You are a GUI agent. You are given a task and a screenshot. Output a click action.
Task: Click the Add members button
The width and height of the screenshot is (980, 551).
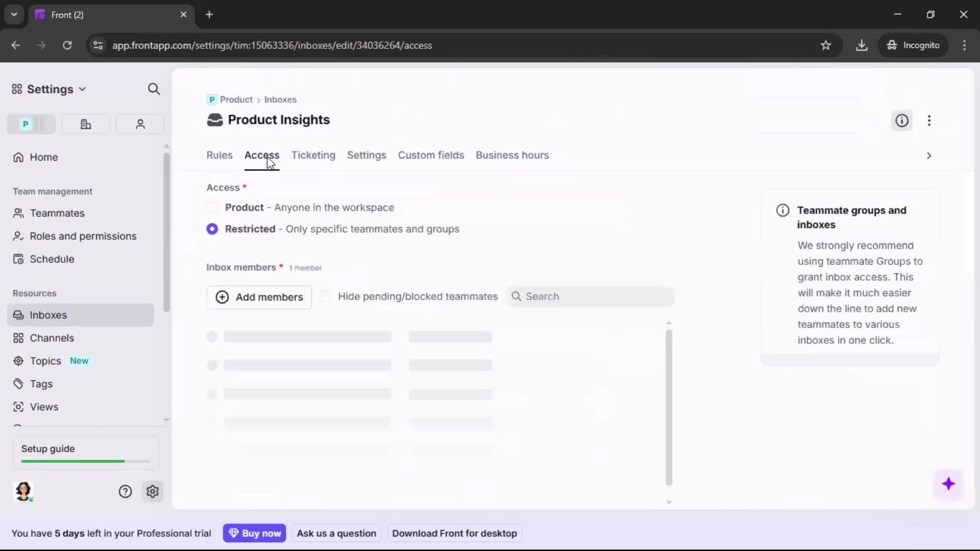pos(259,297)
